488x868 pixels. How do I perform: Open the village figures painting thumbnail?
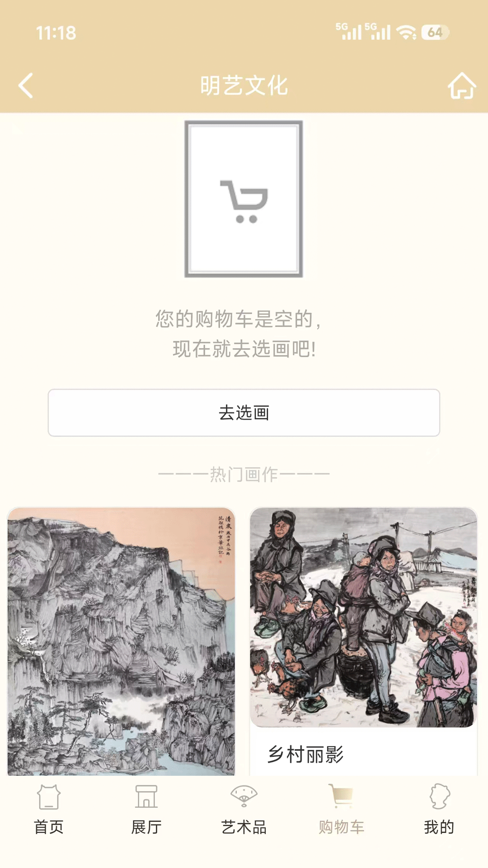(x=364, y=617)
